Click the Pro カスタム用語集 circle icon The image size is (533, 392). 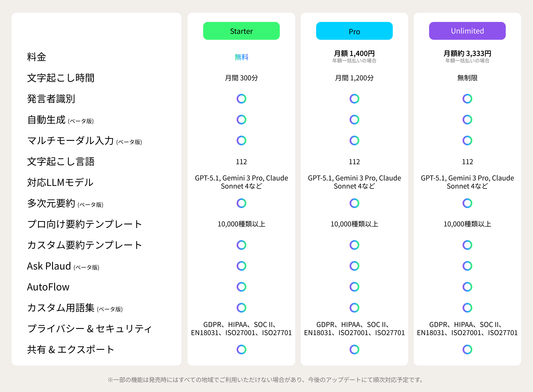pos(354,307)
